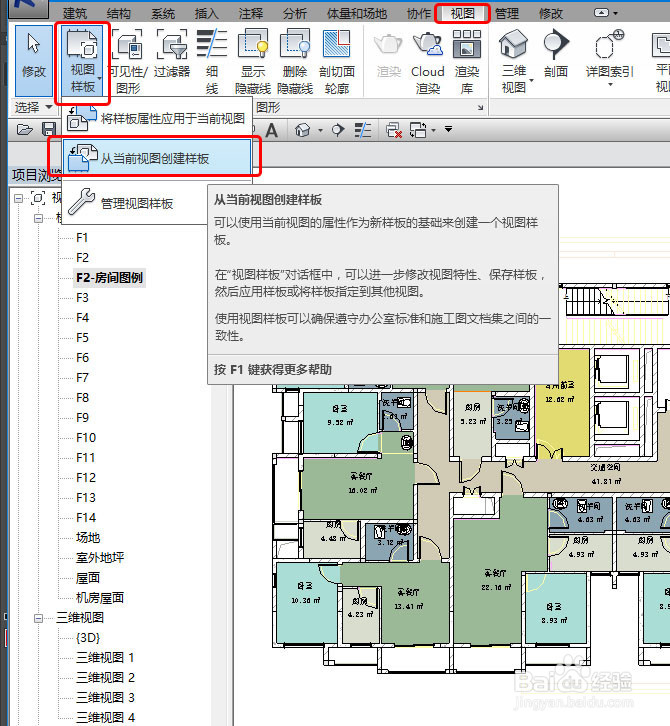
Task: Select F14 floor plan in project browser
Action: (x=86, y=518)
